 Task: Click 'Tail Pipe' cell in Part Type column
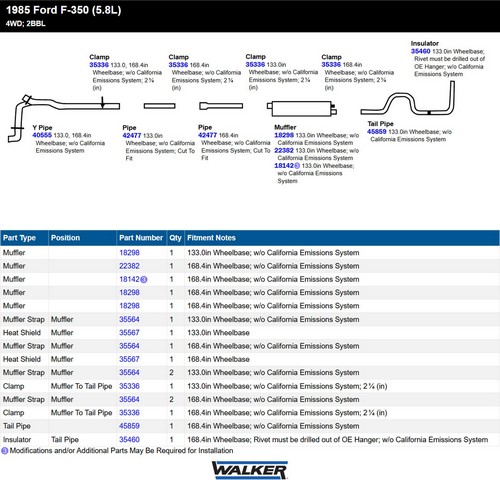[17, 426]
